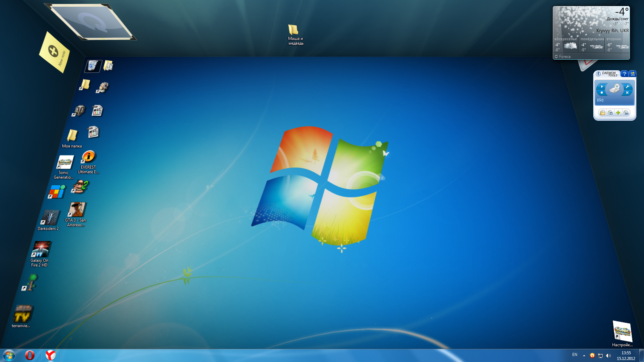The width and height of the screenshot is (644, 362).
Task: Click DAEMON Tools open image folder icon
Action: [602, 113]
